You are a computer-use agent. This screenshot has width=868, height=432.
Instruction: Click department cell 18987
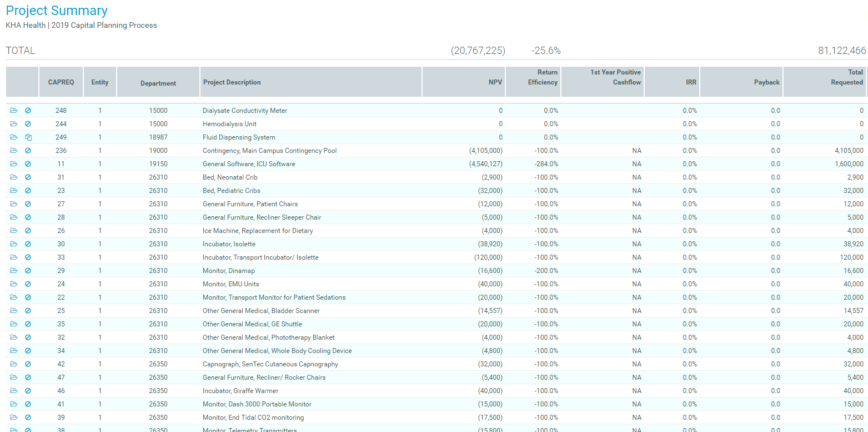(x=158, y=137)
